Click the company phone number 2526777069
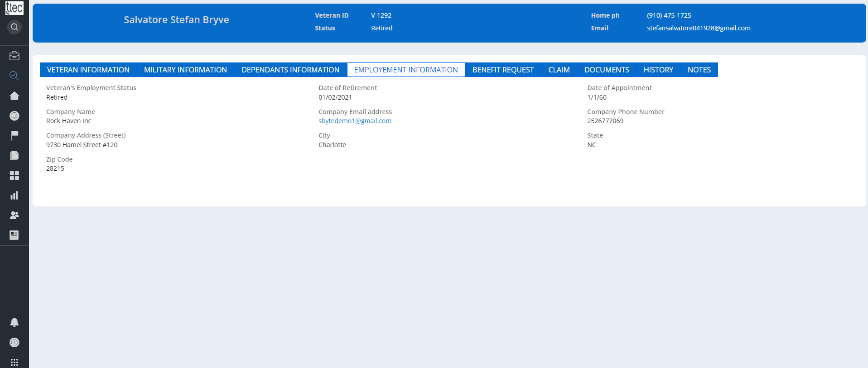Viewport: 868px width, 368px height. coord(605,121)
